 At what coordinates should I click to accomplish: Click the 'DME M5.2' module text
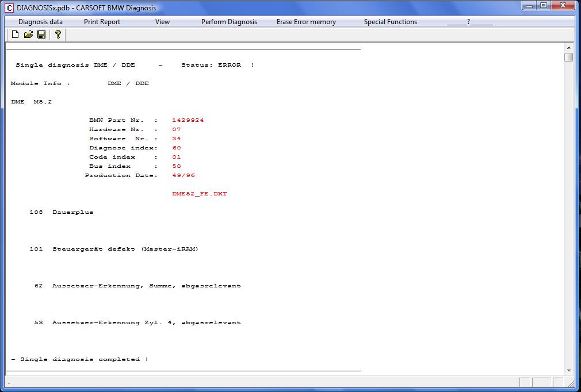click(32, 102)
